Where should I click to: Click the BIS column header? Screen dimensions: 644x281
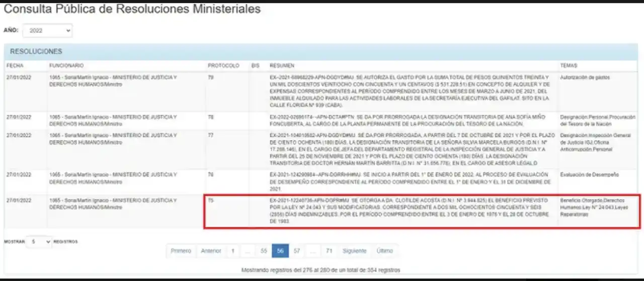[255, 66]
